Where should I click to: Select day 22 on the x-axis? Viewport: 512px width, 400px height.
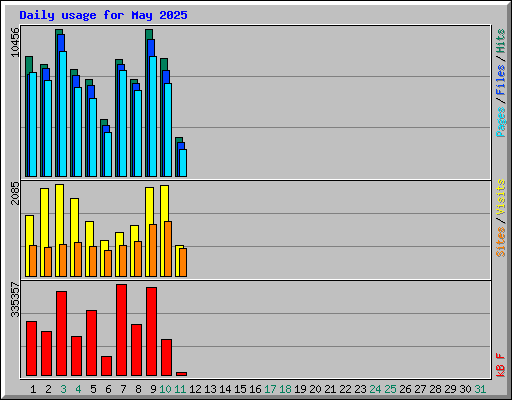[x=345, y=389]
